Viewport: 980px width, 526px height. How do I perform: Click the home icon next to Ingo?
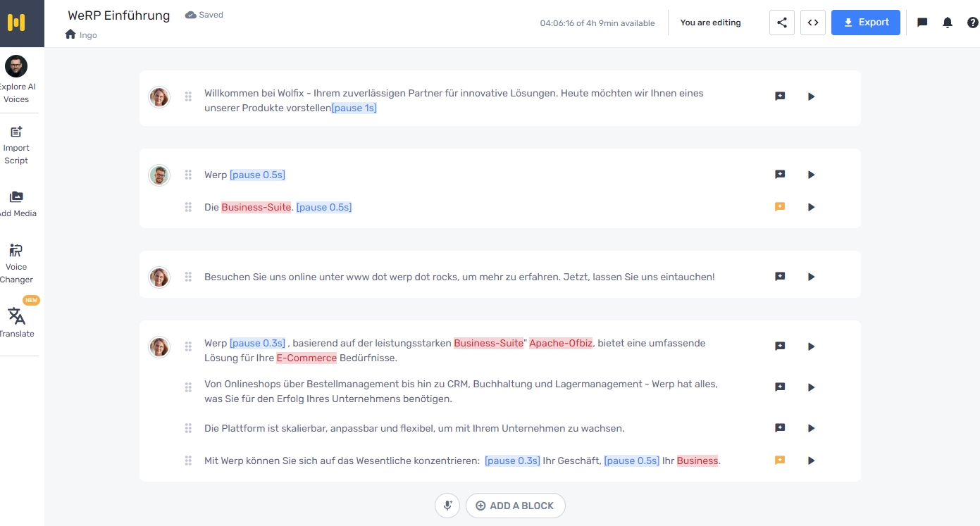70,35
